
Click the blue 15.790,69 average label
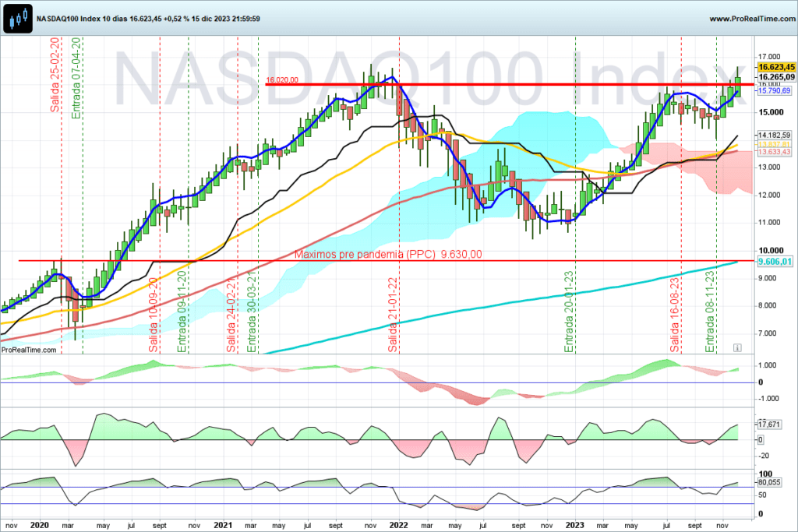click(774, 90)
